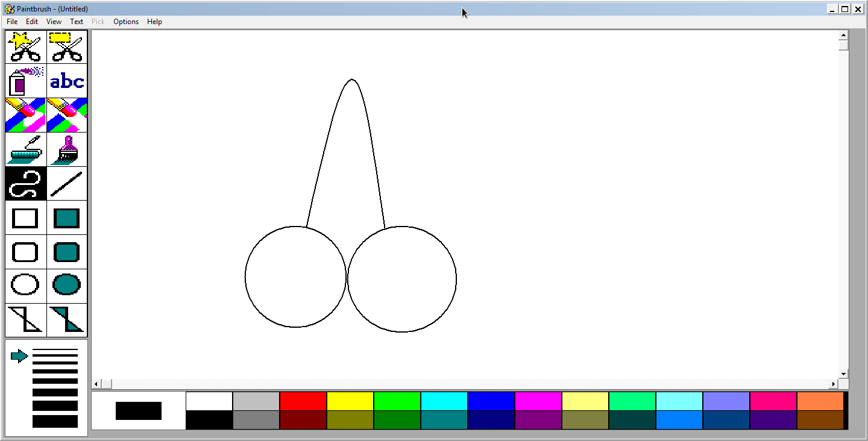Pick the bright blue swatch
This screenshot has height=441, width=868.
(491, 401)
